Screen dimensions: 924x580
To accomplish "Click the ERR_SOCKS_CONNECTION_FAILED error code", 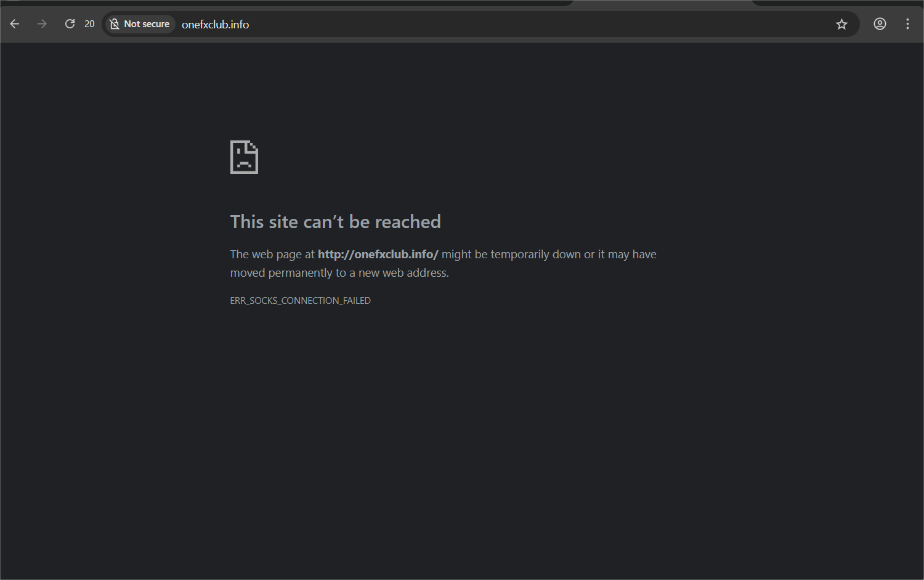I will (300, 301).
